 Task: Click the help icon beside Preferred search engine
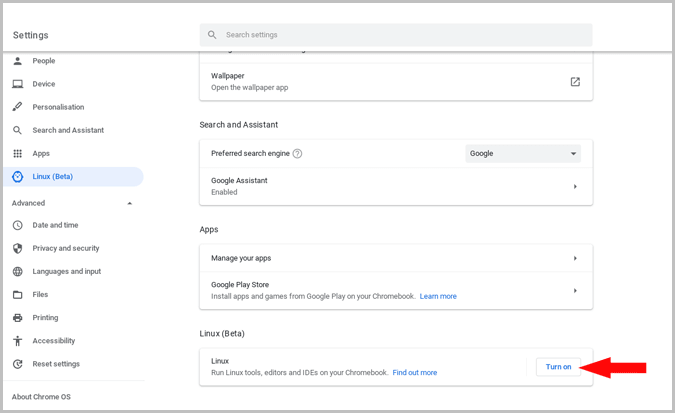point(297,154)
